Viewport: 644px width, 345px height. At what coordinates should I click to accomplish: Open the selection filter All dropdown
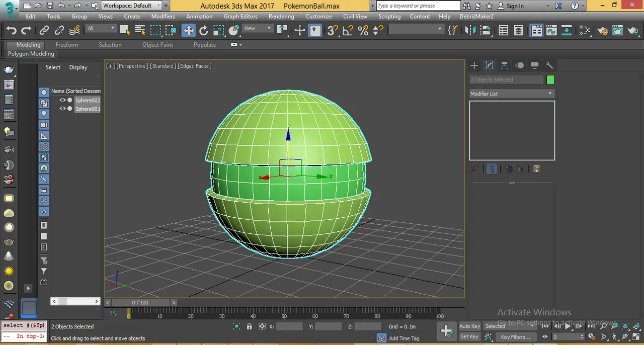point(101,29)
